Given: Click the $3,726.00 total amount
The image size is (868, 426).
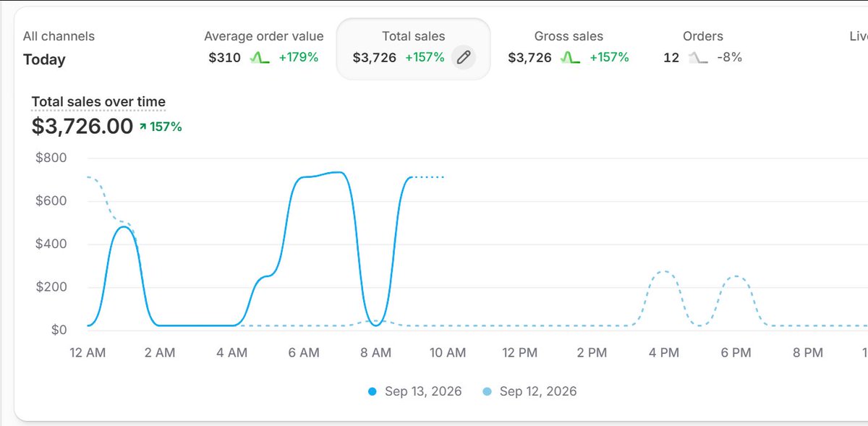Looking at the screenshot, I should tap(82, 127).
